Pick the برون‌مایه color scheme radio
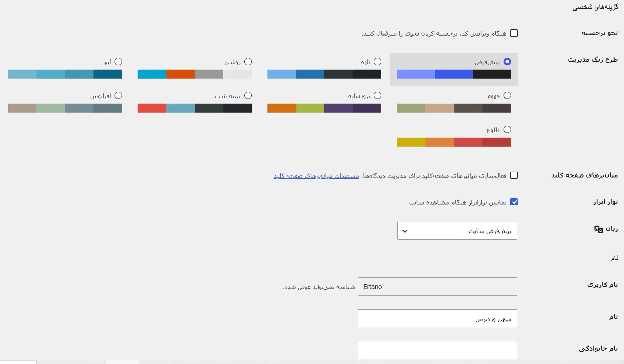624x364 pixels. 377,96
